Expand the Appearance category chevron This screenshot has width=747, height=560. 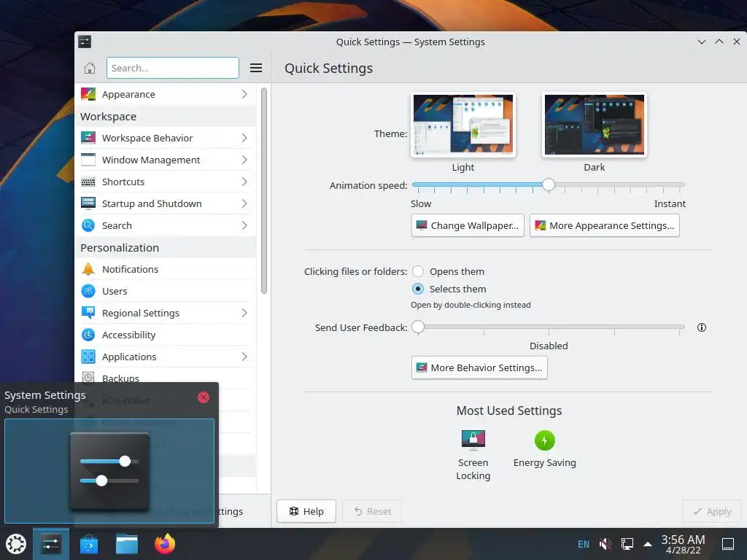coord(244,94)
